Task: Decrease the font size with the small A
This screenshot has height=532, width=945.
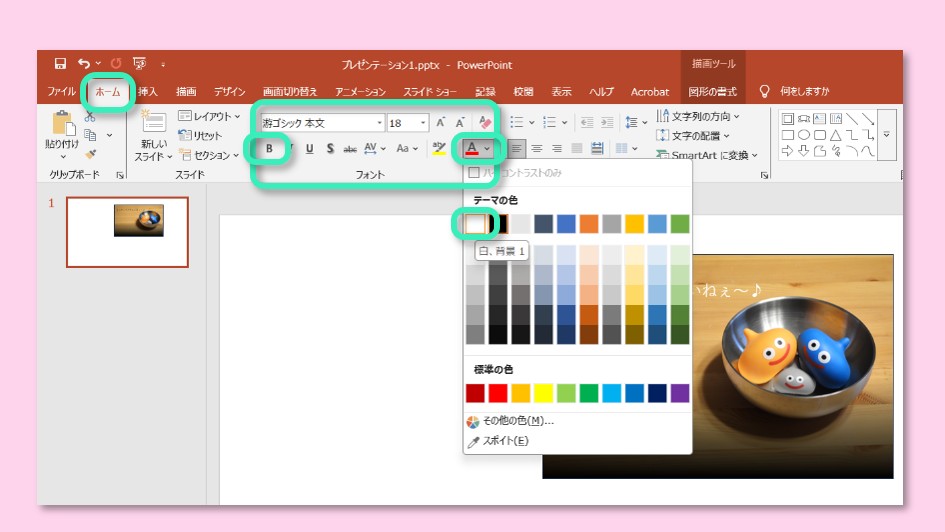Action: [x=460, y=123]
